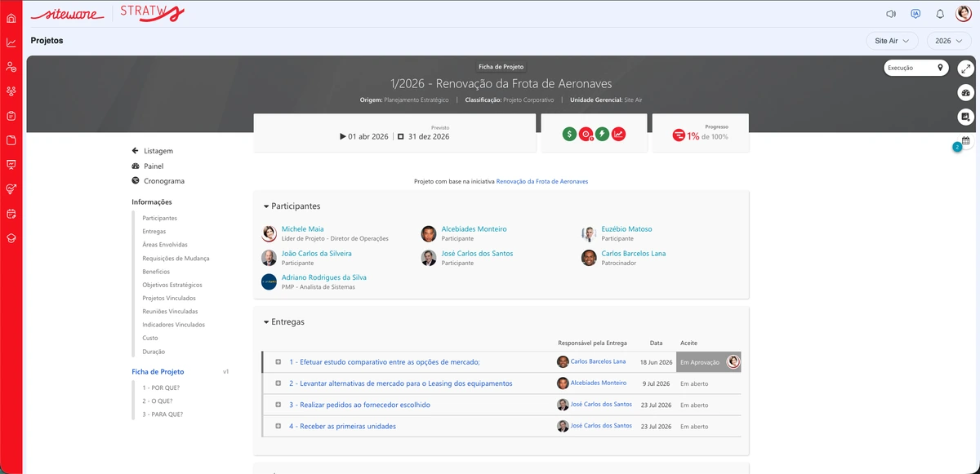Go back to Listagem
Viewport: 980px width, 474px height.
click(x=153, y=151)
